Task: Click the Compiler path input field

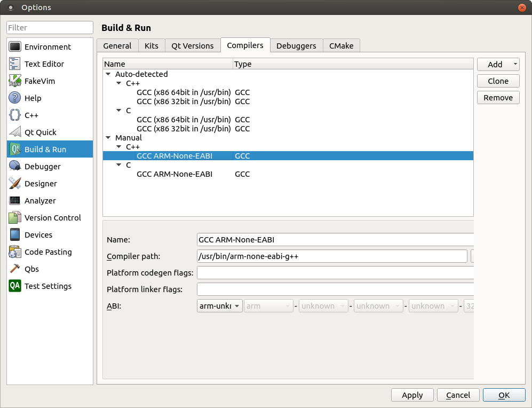Action: [x=332, y=256]
